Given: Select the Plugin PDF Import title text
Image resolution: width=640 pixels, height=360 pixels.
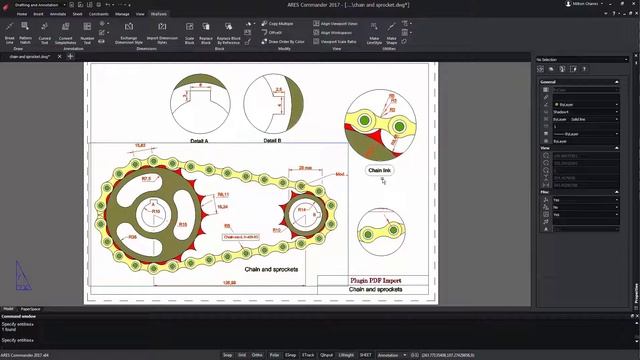Looking at the screenshot, I should point(376,280).
